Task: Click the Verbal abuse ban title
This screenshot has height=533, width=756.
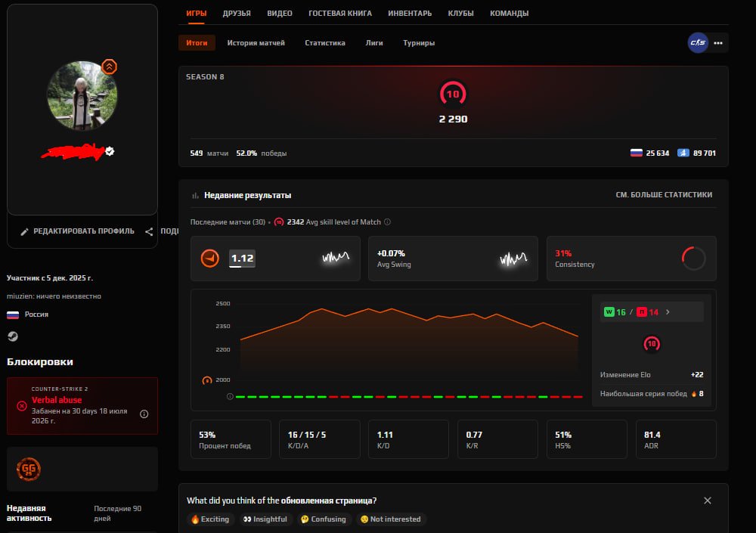Action: pos(57,400)
